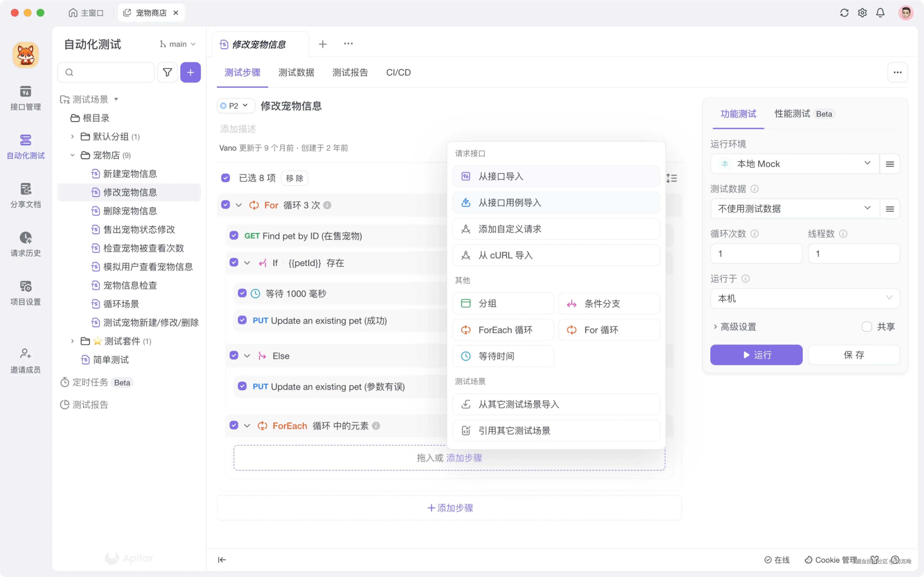Image resolution: width=924 pixels, height=577 pixels.
Task: Collapse the sidebar with bottom arrow icon
Action: (222, 559)
